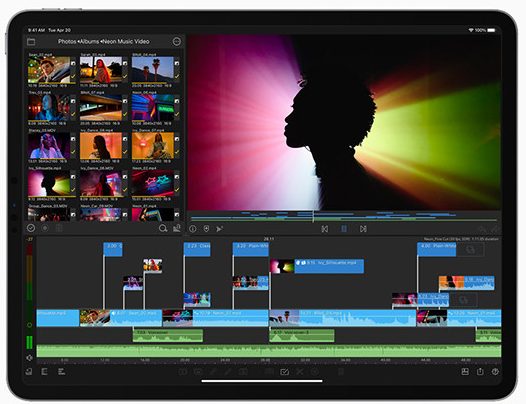The image size is (526, 404).
Task: Tap the battery indicator in status bar
Action: pyautogui.click(x=491, y=30)
